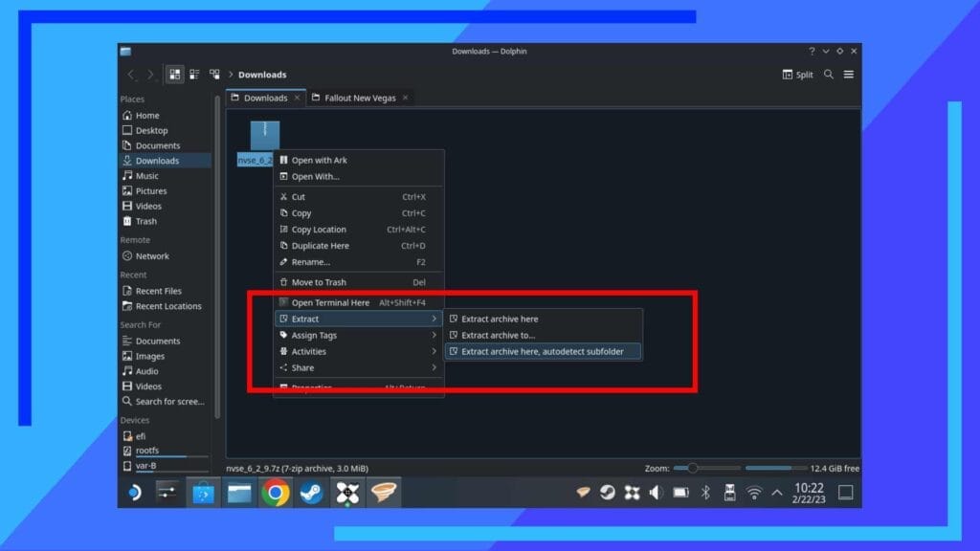This screenshot has width=980, height=551.
Task: Choose Copy Location
Action: click(x=359, y=230)
